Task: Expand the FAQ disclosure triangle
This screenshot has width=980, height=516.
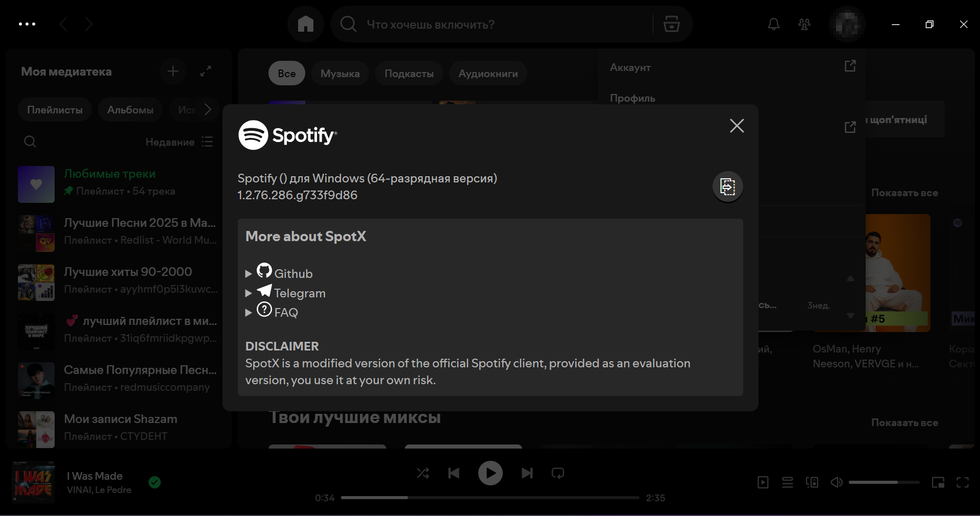Action: pyautogui.click(x=249, y=313)
